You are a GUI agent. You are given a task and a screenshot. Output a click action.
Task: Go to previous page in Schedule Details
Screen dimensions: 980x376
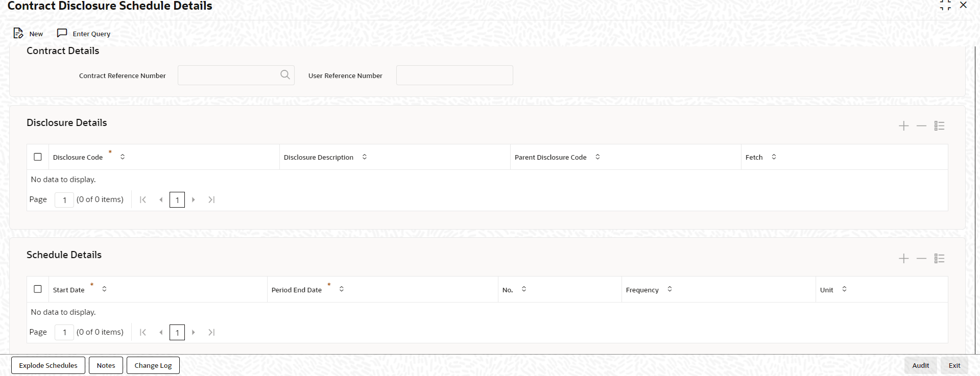(x=161, y=332)
